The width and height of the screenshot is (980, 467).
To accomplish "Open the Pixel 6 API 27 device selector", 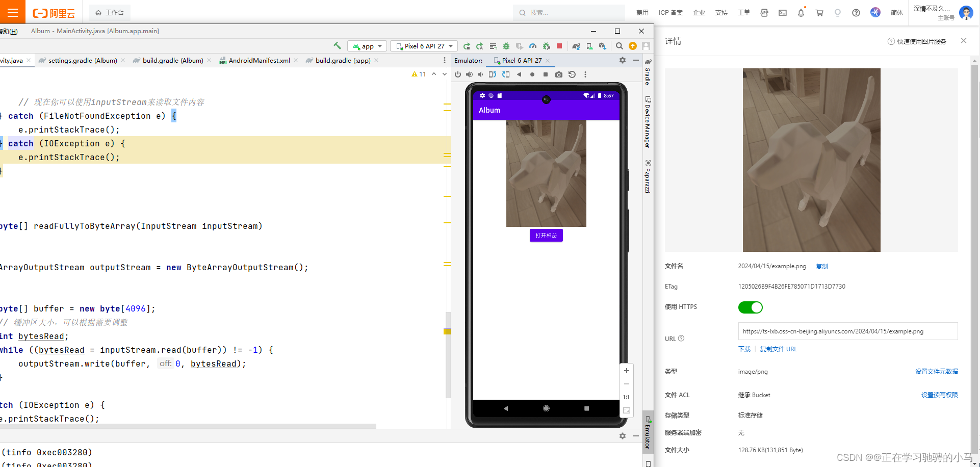I will tap(423, 46).
